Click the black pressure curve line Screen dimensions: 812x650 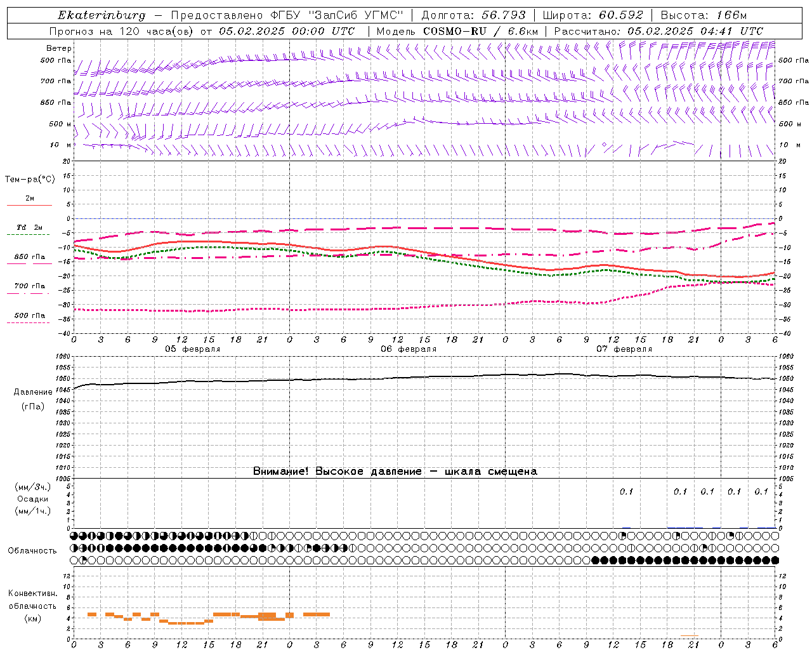[x=425, y=377]
